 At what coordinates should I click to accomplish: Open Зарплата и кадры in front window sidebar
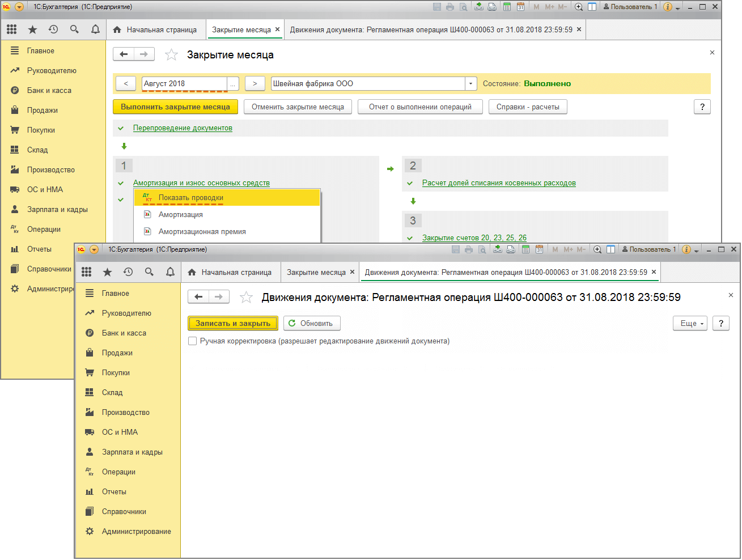pyautogui.click(x=132, y=452)
